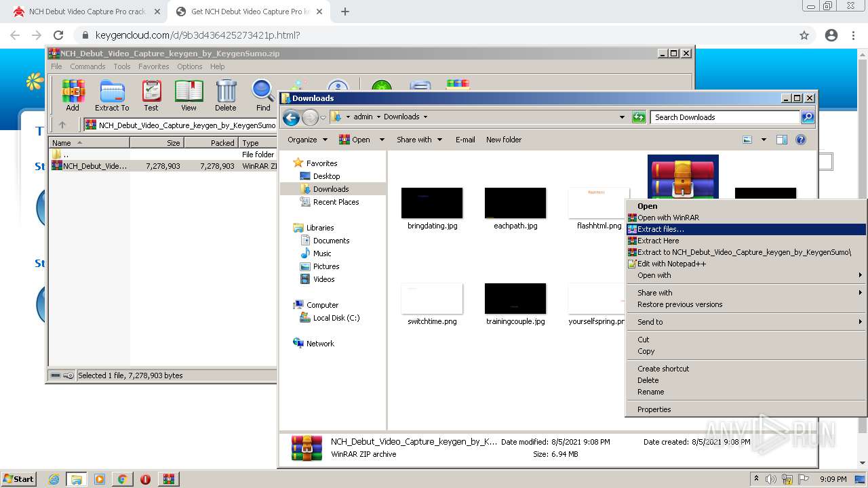Screen dimensions: 868x488
Task: Bookmark this page with the star icon
Action: click(x=804, y=35)
